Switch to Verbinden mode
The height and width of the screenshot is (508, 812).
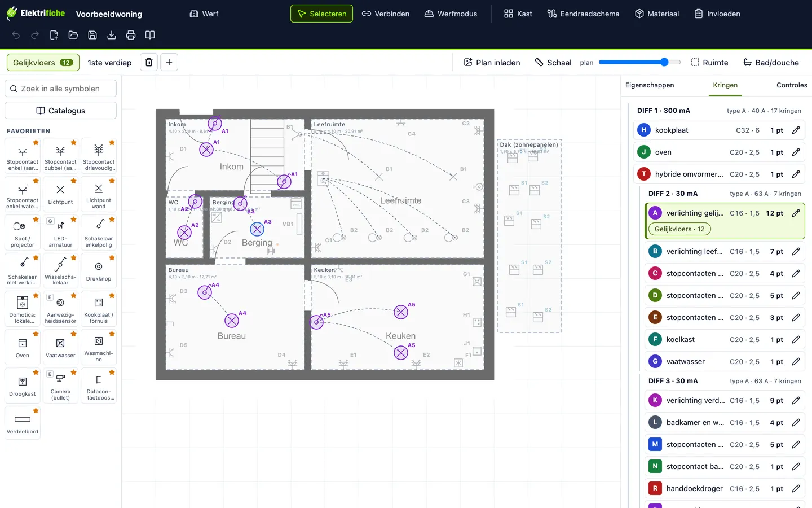(386, 14)
